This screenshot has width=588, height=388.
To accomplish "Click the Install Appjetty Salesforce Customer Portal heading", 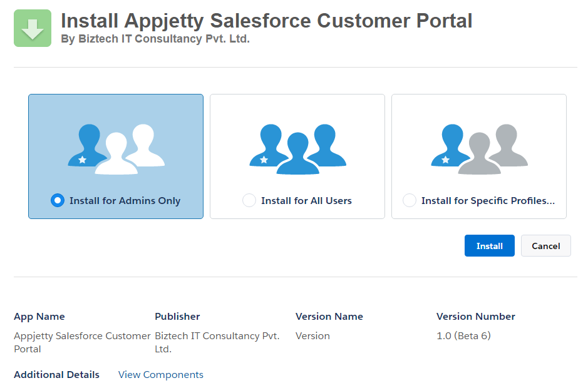I will coord(266,21).
